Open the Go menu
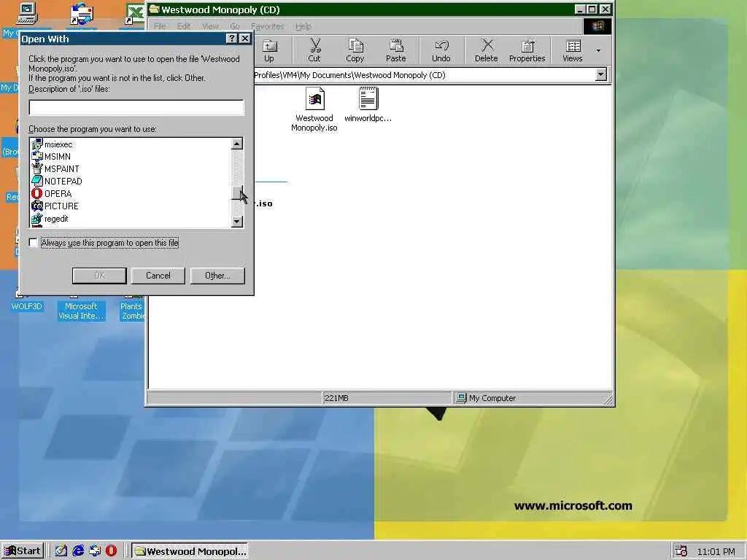 (235, 26)
